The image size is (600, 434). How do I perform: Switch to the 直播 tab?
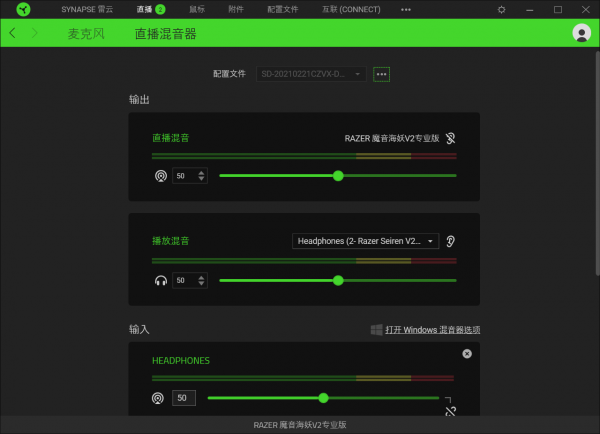151,9
